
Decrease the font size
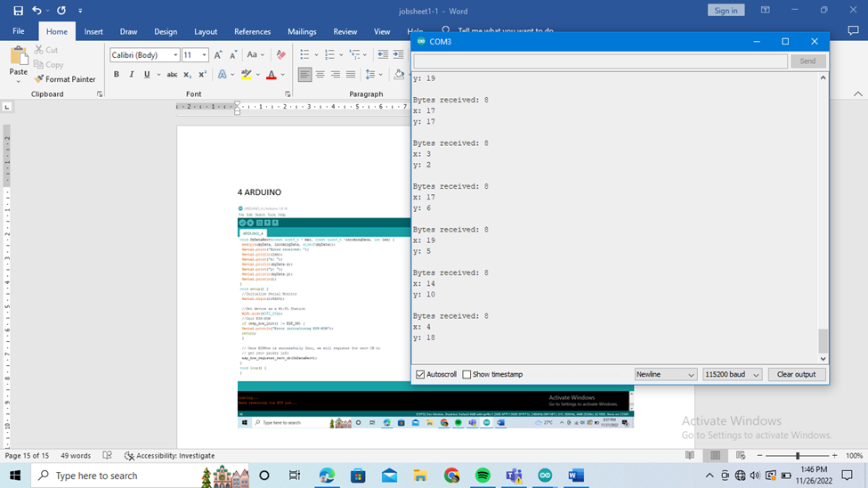(x=233, y=55)
